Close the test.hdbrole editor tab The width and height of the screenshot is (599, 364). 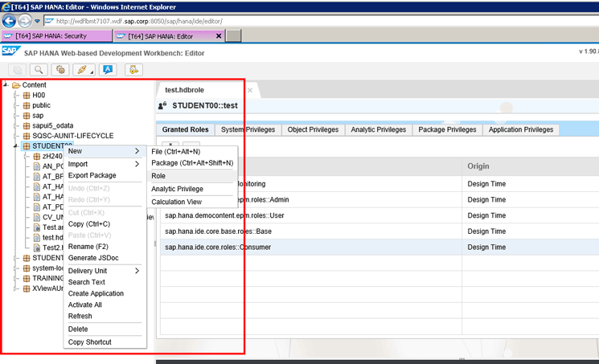click(x=250, y=90)
